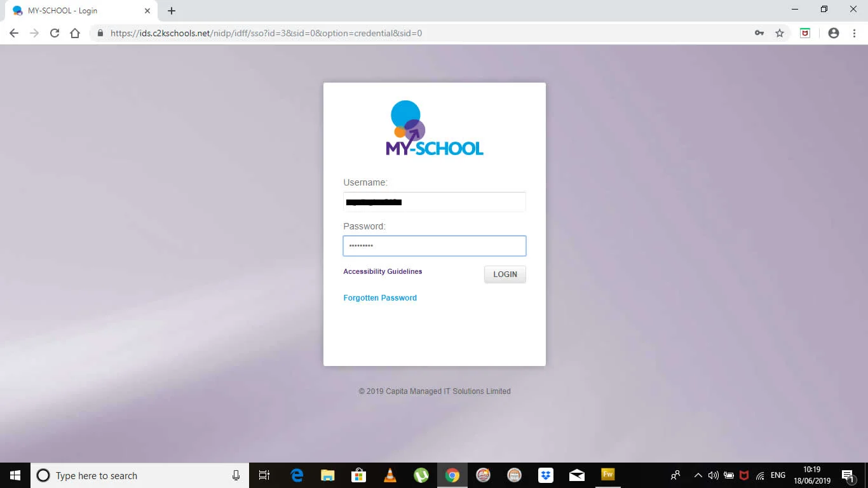This screenshot has height=488, width=868.
Task: Click the taskbar search box
Action: 140,475
